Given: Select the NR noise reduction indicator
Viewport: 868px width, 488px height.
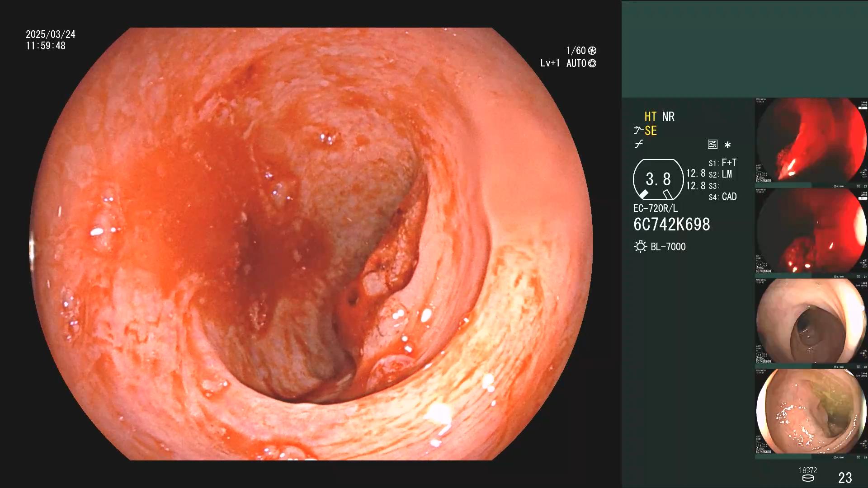Looking at the screenshot, I should [668, 117].
